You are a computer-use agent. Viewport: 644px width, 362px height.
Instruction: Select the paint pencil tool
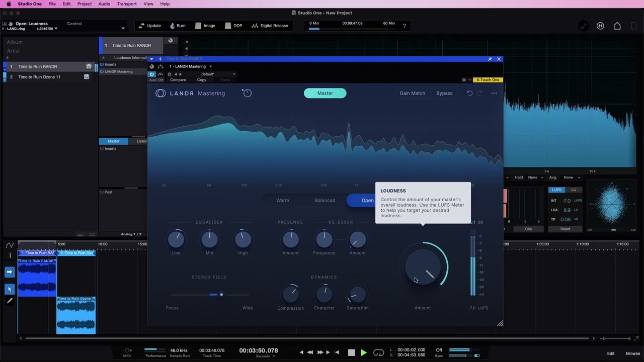click(x=10, y=301)
